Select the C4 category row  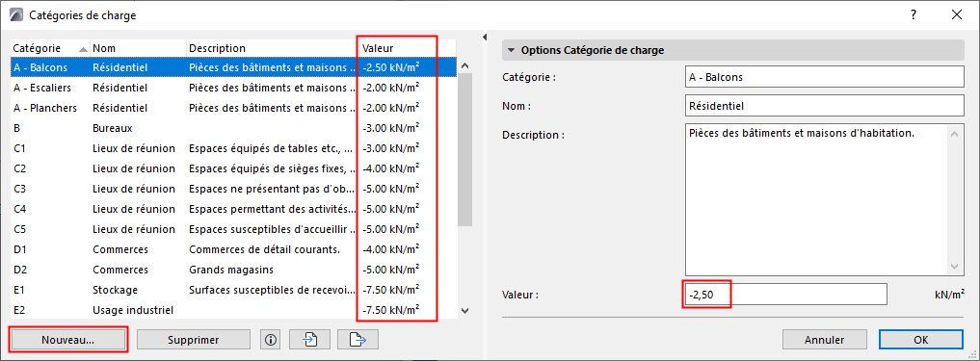(234, 209)
